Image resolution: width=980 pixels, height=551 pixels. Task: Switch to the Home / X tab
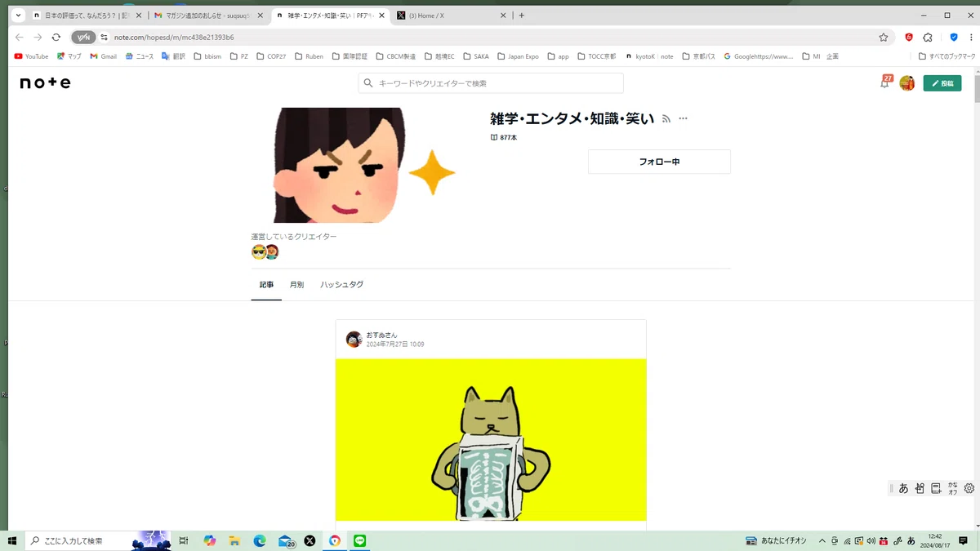tap(449, 16)
